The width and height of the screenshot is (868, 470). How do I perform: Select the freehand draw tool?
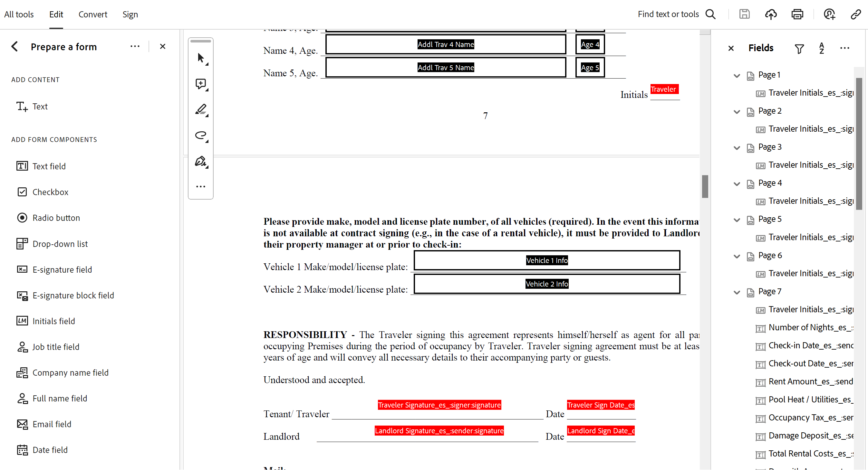tap(201, 135)
